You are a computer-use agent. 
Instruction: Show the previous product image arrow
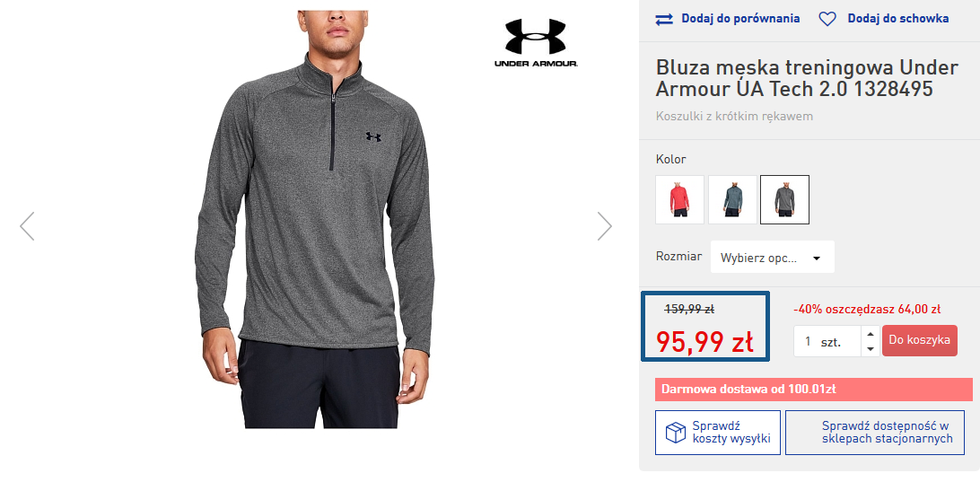click(x=27, y=226)
